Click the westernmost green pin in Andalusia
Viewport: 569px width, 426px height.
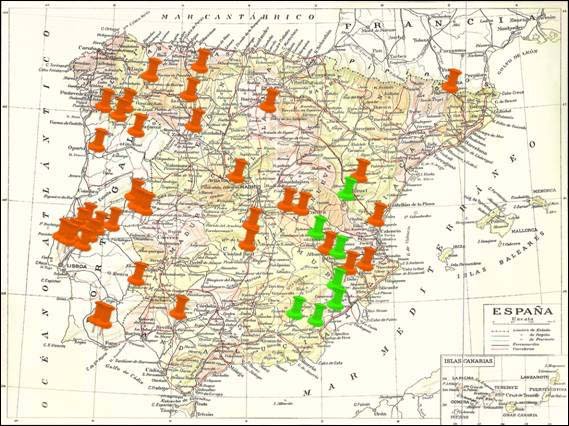(x=296, y=308)
